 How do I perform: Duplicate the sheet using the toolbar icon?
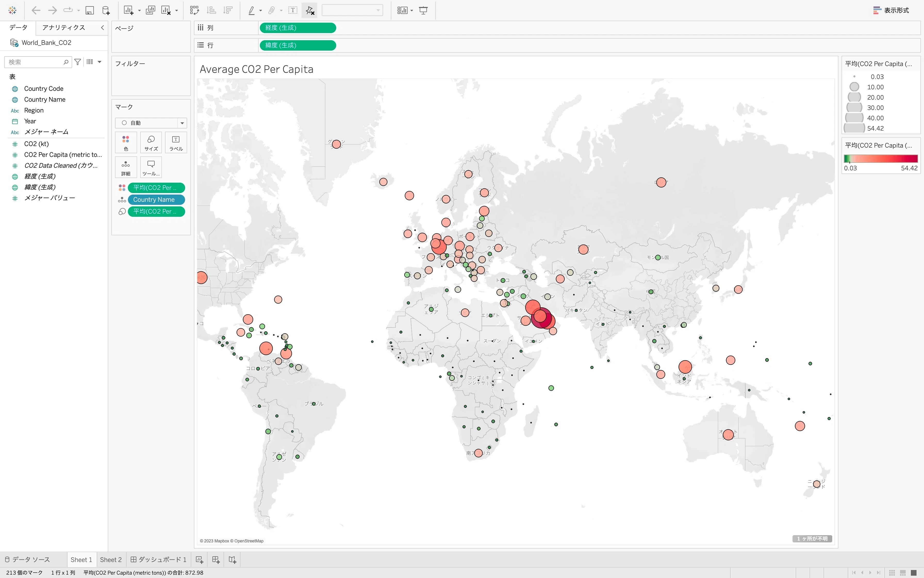pos(151,10)
